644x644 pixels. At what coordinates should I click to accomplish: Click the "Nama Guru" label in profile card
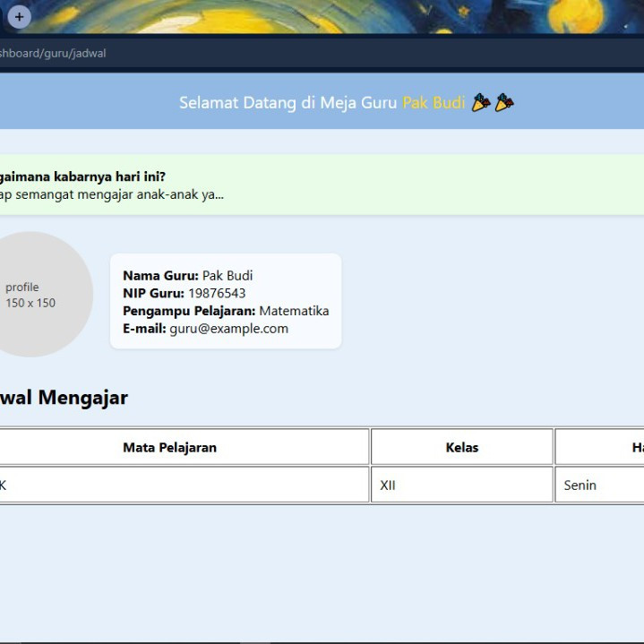coord(160,276)
